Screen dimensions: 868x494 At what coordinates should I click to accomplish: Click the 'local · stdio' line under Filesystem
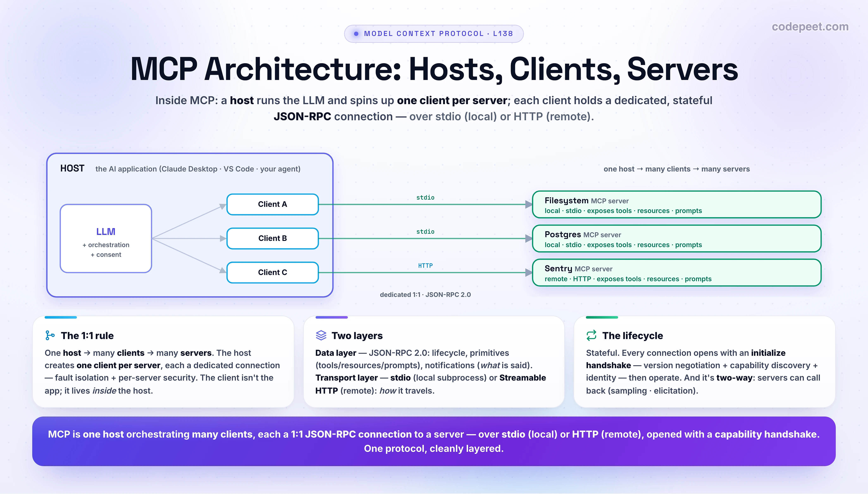click(623, 211)
